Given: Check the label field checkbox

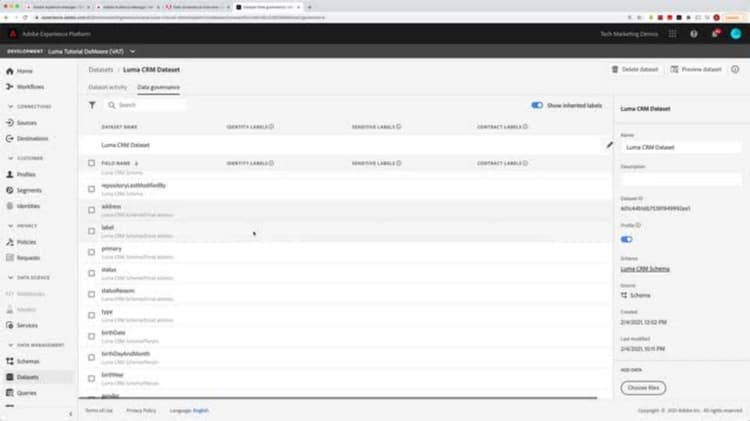Looking at the screenshot, I should tap(91, 231).
